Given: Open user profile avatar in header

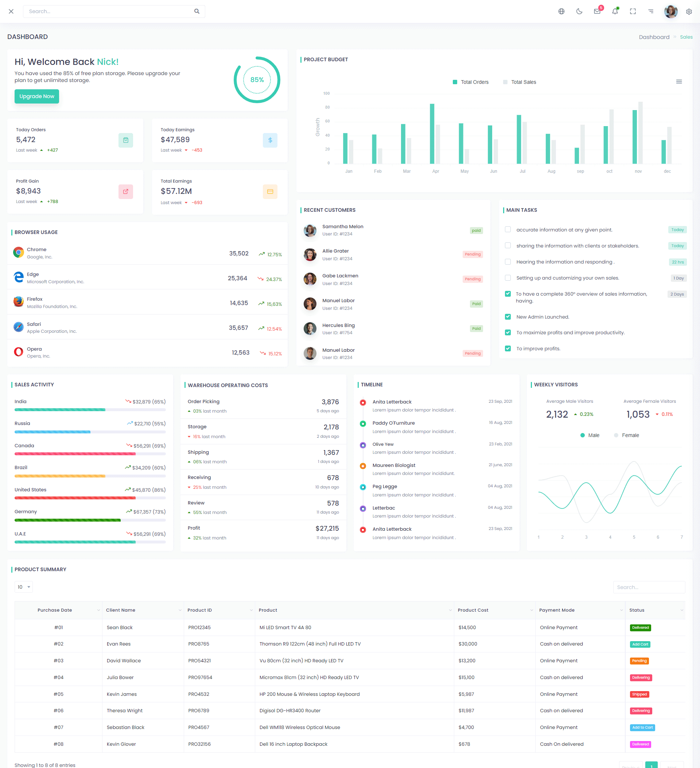Looking at the screenshot, I should 671,11.
